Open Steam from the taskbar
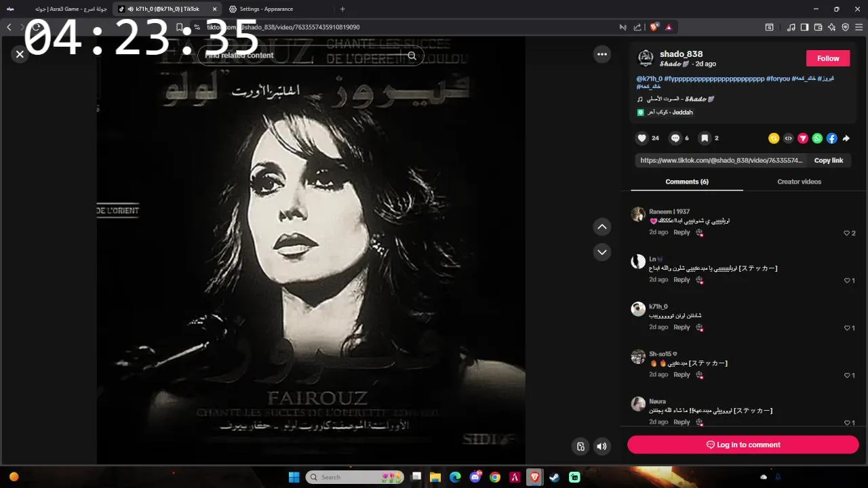 click(x=555, y=477)
